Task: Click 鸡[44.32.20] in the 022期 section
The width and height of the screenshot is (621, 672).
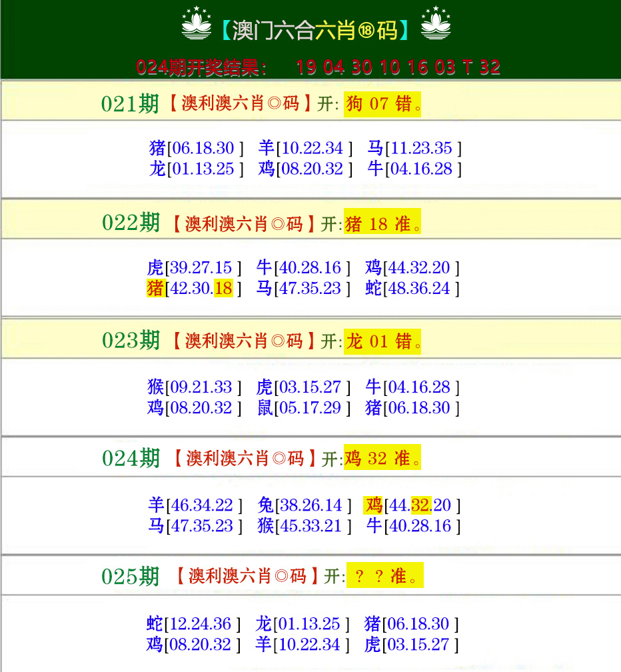Action: [412, 268]
